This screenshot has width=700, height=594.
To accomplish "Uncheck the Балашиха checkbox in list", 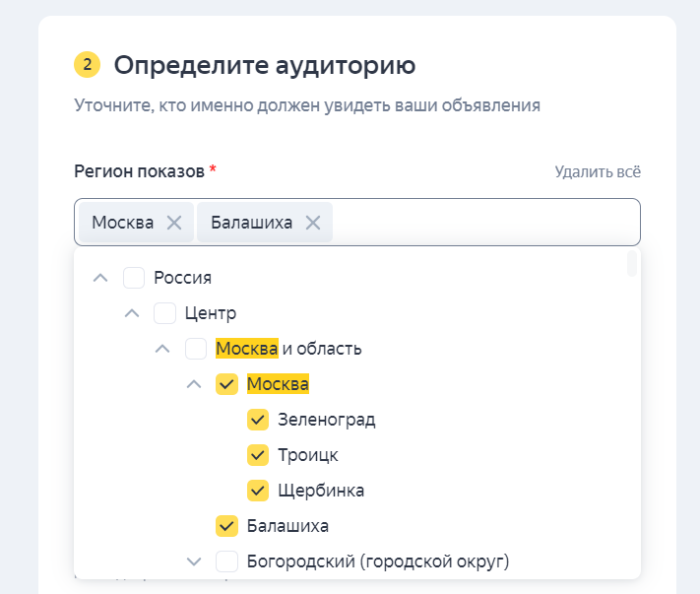I will [x=227, y=526].
